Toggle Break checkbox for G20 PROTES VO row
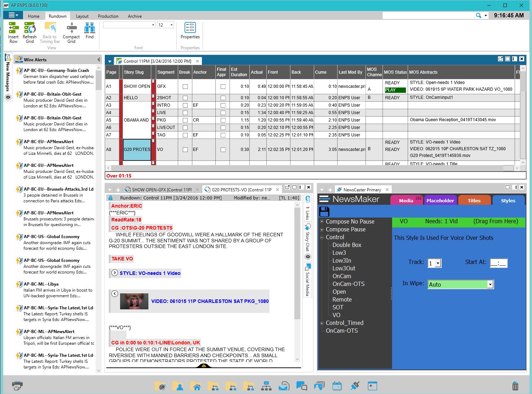 tap(185, 150)
